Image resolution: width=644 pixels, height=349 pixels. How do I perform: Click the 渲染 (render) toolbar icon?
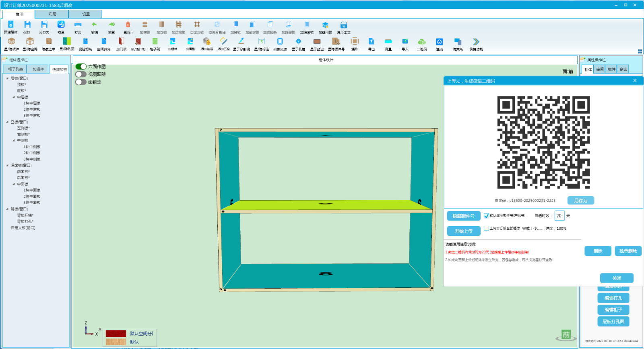[x=439, y=42]
